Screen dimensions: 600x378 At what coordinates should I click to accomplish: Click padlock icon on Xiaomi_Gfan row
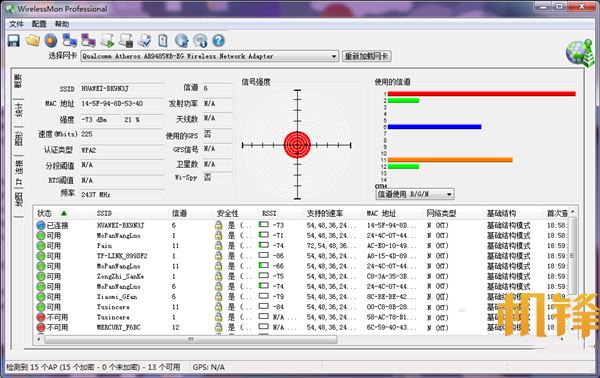click(218, 297)
